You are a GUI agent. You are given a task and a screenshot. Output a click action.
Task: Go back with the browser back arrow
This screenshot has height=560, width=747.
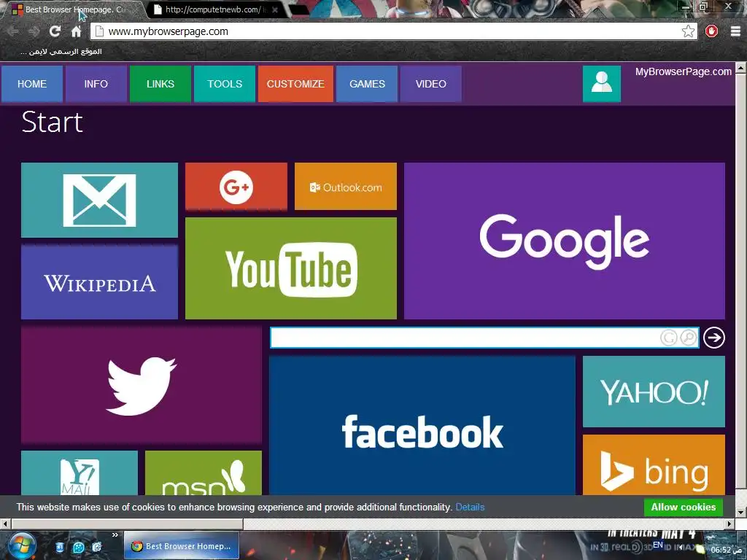click(13, 31)
